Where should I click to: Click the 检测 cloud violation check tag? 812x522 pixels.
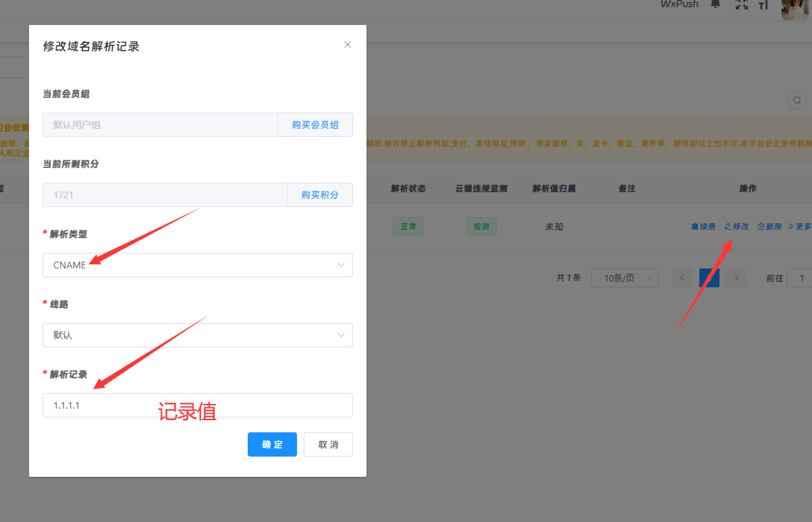pyautogui.click(x=481, y=227)
